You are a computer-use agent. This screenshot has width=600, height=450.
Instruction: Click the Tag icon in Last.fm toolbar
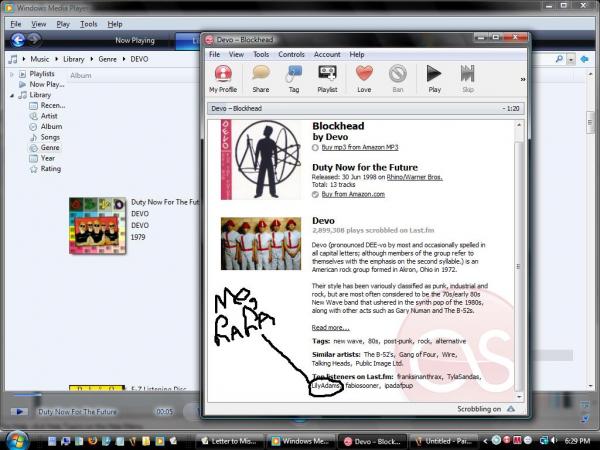293,79
